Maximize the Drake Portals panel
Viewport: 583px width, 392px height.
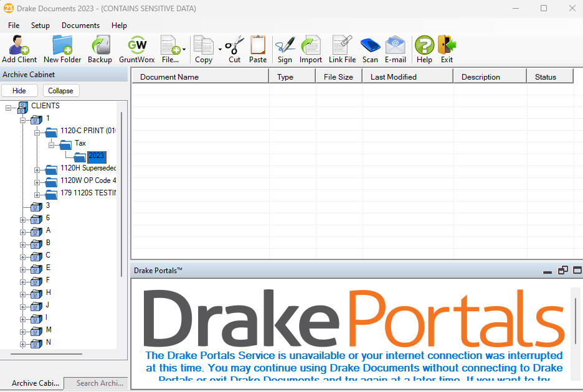tap(577, 271)
